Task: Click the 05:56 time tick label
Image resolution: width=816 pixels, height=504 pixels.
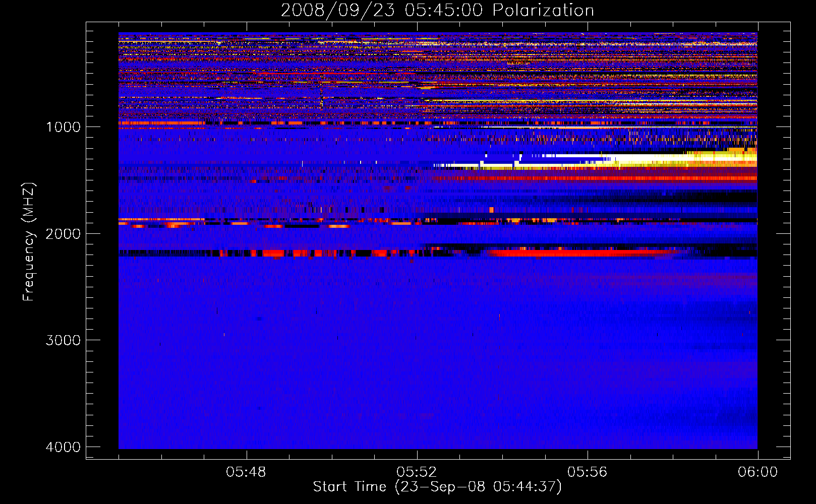Action: point(587,472)
